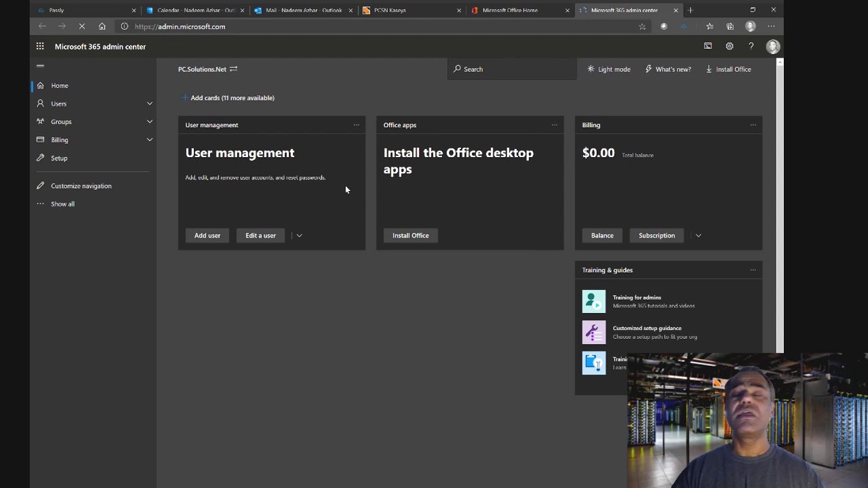Switch organization using arrows beside PC.Solutions.Net
This screenshot has width=868, height=488.
click(233, 69)
